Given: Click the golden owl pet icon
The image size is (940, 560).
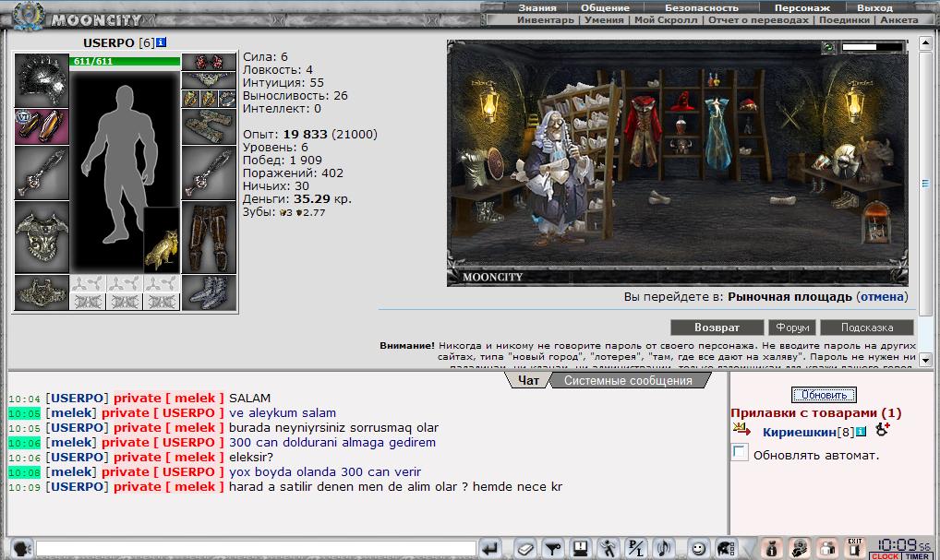Looking at the screenshot, I should tap(162, 240).
